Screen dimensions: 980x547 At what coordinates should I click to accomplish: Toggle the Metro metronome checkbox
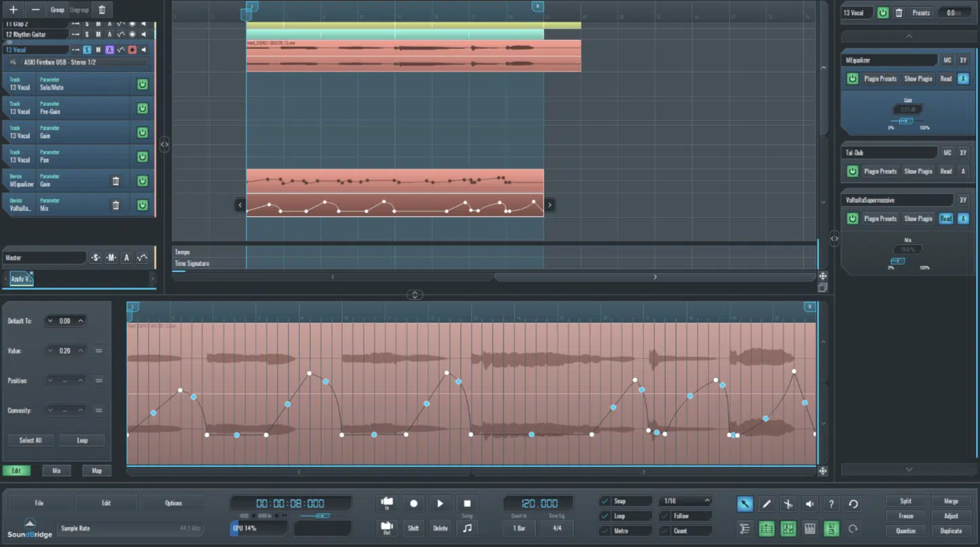(605, 531)
